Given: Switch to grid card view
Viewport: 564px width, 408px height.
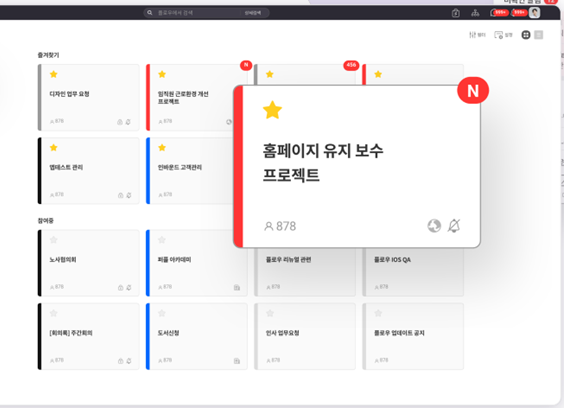Looking at the screenshot, I should tap(526, 35).
